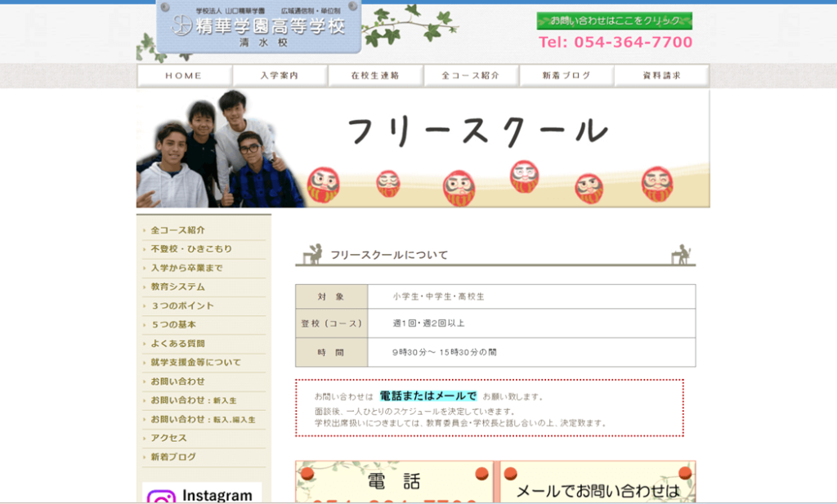Open the 入学案内 navigation tab
Viewport: 837px width, 504px height.
tap(280, 76)
